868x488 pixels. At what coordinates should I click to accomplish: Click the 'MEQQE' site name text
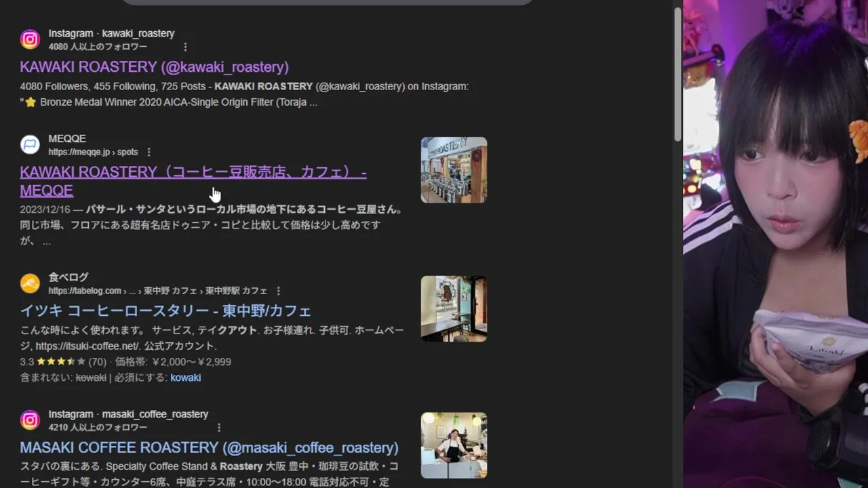click(x=67, y=138)
